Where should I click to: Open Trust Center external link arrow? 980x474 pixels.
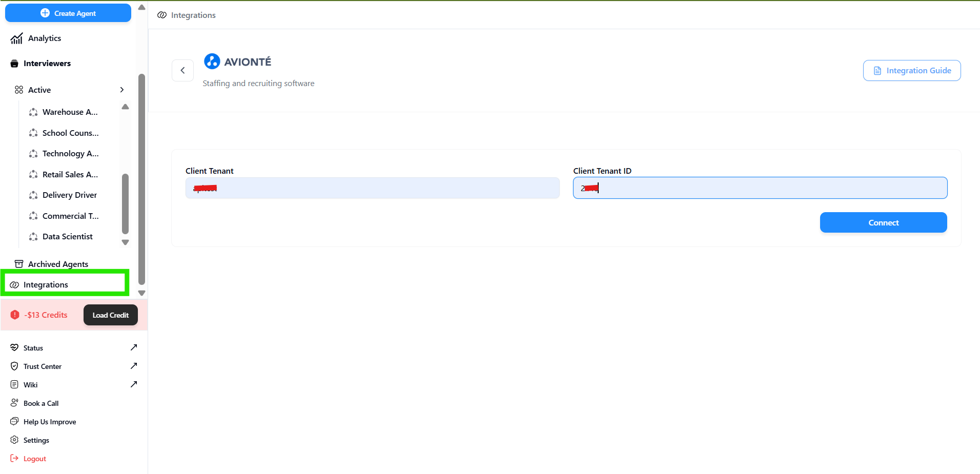(134, 366)
